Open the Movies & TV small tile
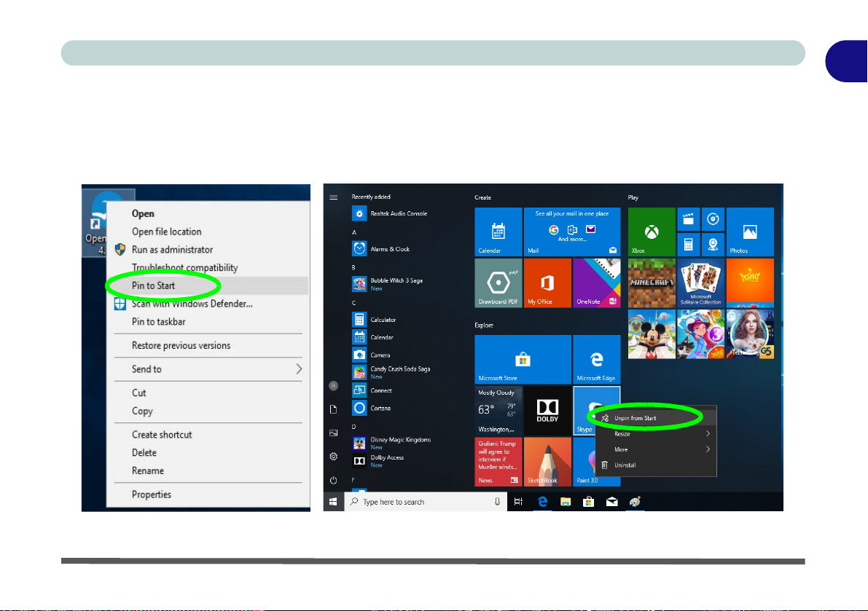Viewport: 868px width, 611px height. [688, 219]
